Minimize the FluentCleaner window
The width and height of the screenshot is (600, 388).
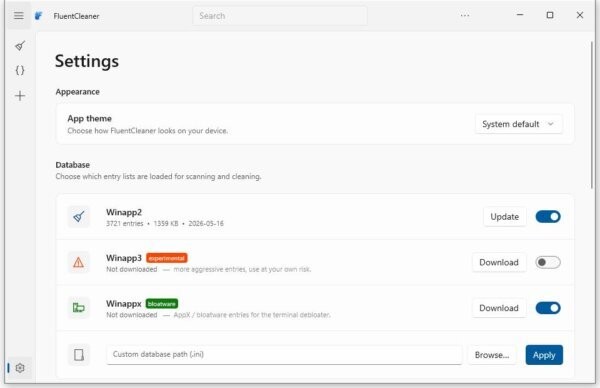pos(520,15)
